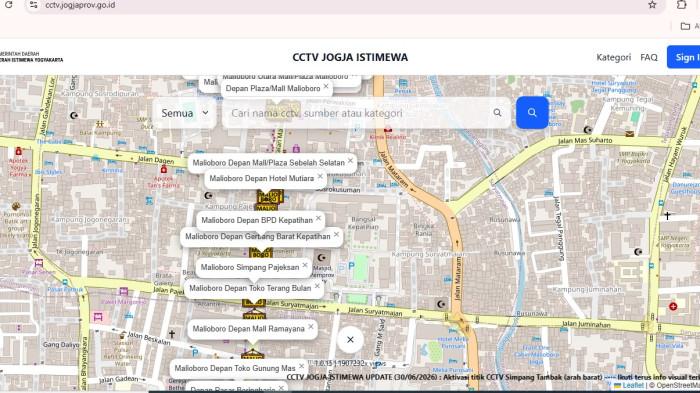700x393 pixels.
Task: Select Malioboro Depan BPD Kepatihan label
Action: (x=257, y=220)
